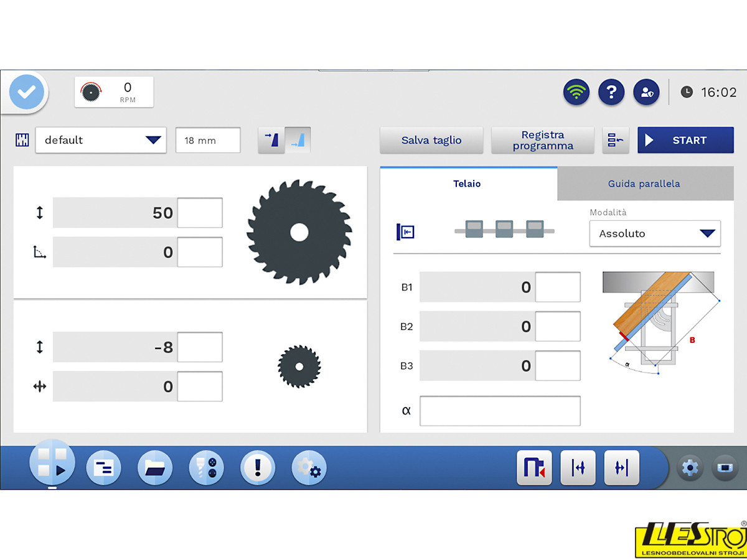
Task: Click the exclamation alarm icon
Action: click(x=258, y=468)
